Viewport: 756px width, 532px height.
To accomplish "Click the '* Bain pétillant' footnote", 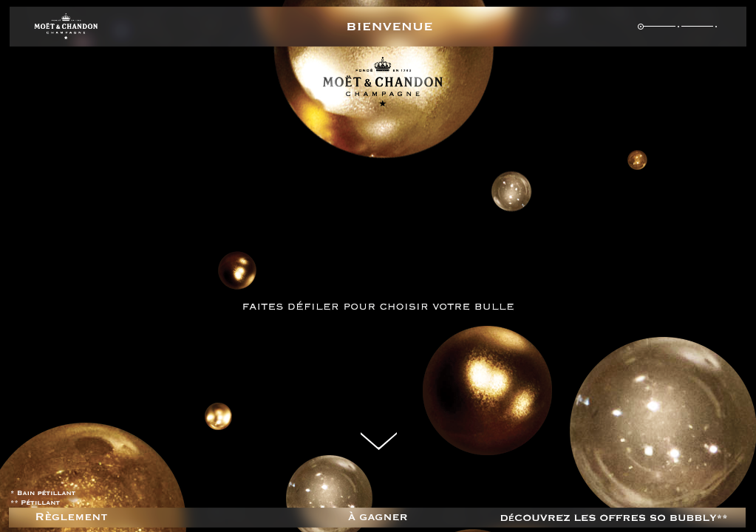I will [43, 493].
